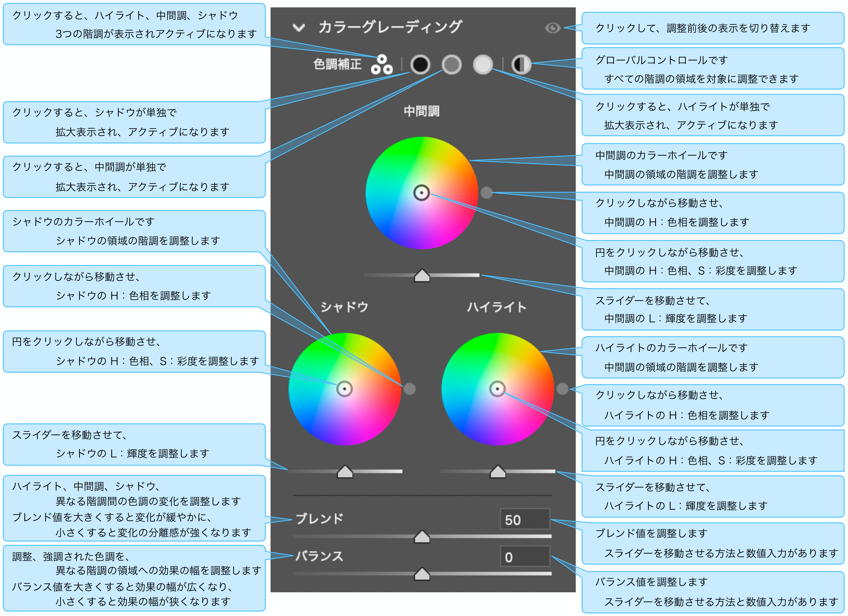Click the ブレンド slider thumb
Viewport: 848px width, 616px height.
pyautogui.click(x=422, y=537)
